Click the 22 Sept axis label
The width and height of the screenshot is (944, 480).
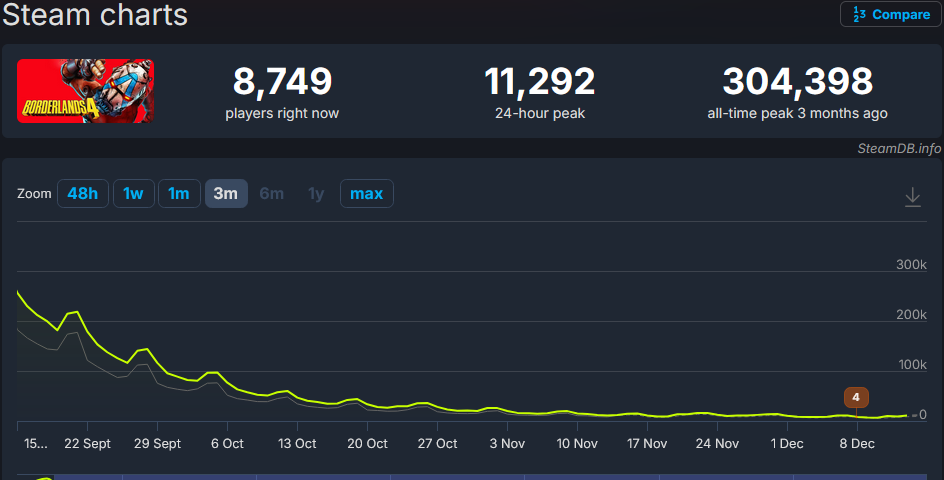87,444
